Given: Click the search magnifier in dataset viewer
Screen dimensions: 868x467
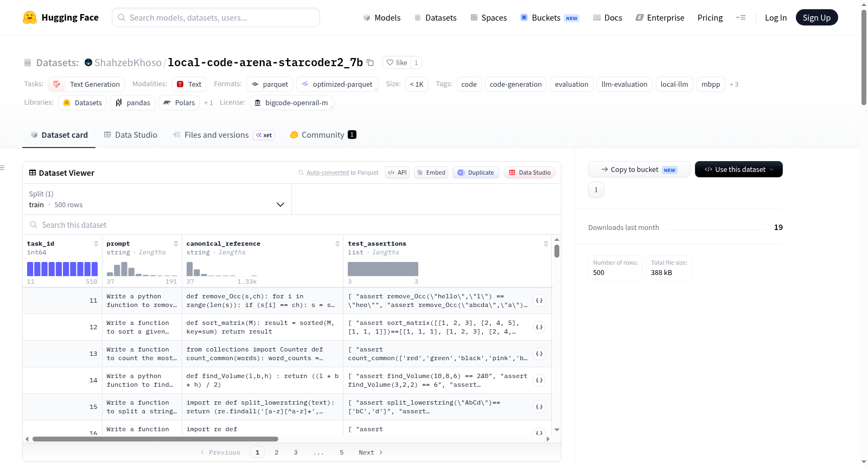Looking at the screenshot, I should pos(34,225).
